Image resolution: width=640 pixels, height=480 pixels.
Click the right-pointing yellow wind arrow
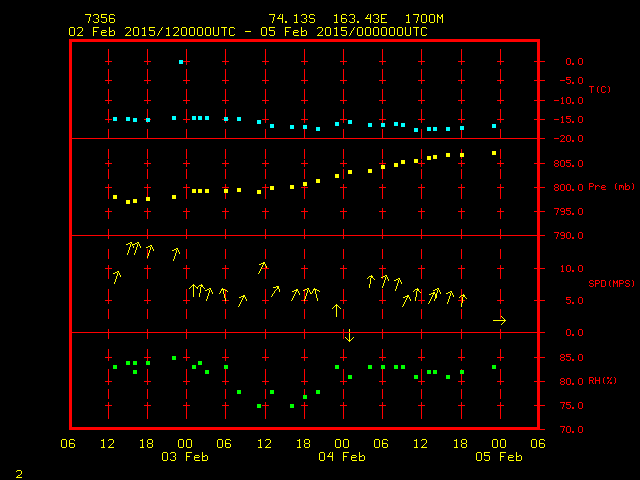click(x=500, y=320)
